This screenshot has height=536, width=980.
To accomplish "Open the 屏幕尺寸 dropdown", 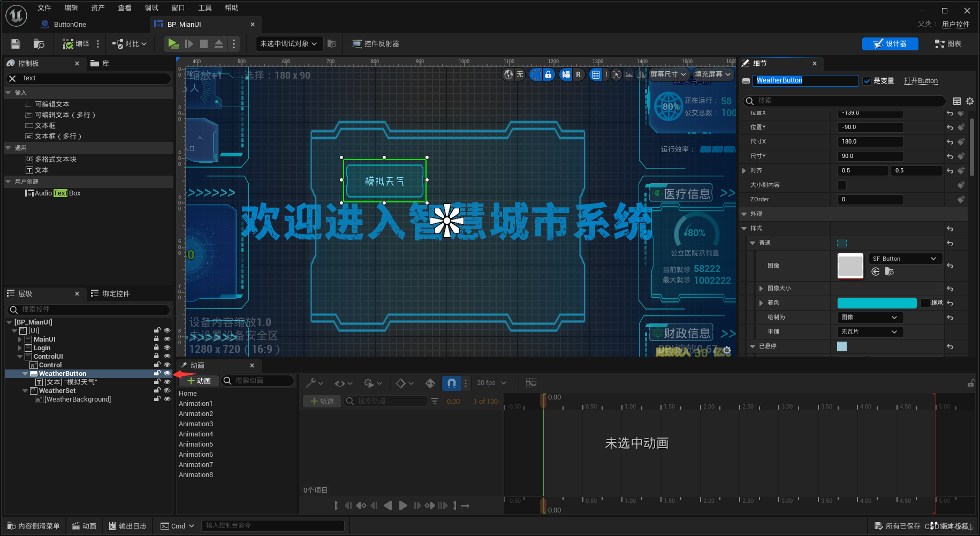I will coord(668,74).
